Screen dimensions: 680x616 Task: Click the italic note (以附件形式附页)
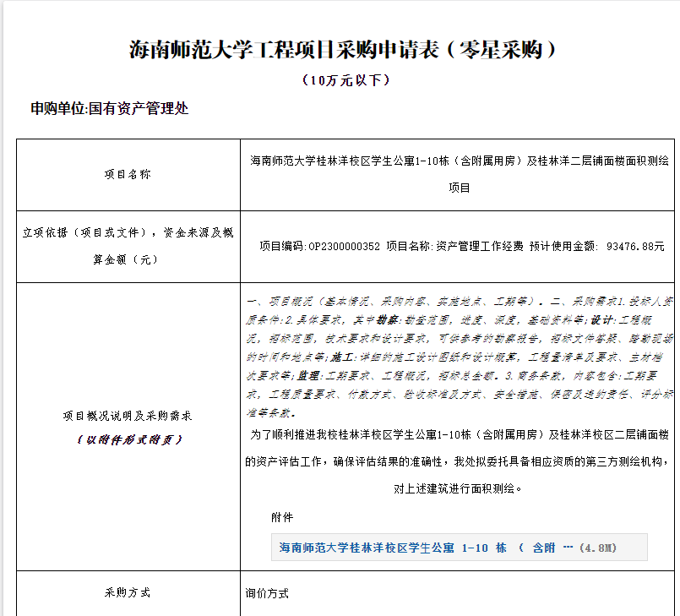click(x=128, y=439)
